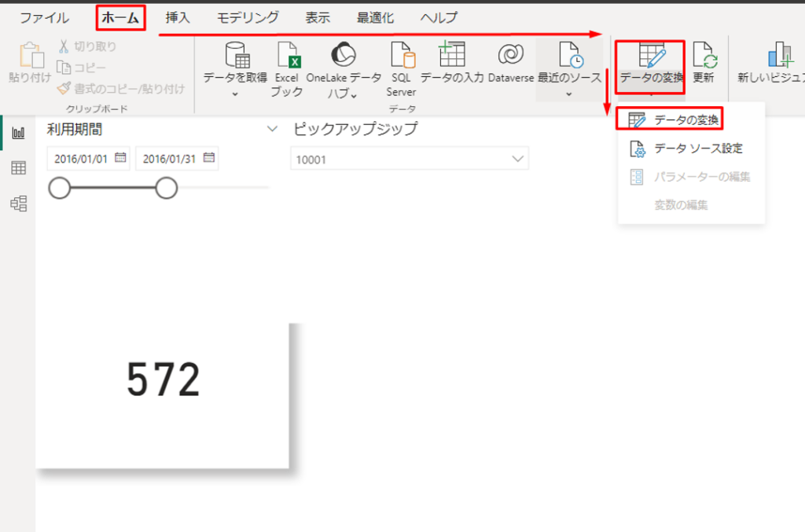Open the ヘルプ ribbon tab

click(439, 18)
